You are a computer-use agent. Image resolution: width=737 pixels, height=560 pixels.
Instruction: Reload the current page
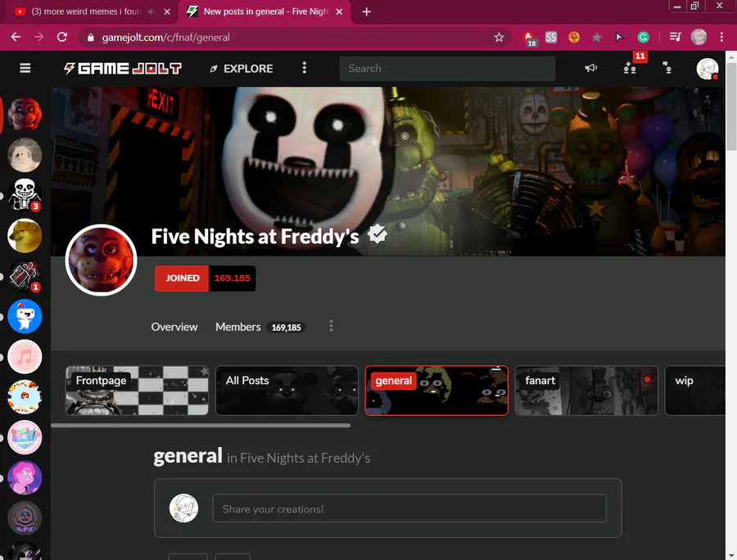click(62, 37)
